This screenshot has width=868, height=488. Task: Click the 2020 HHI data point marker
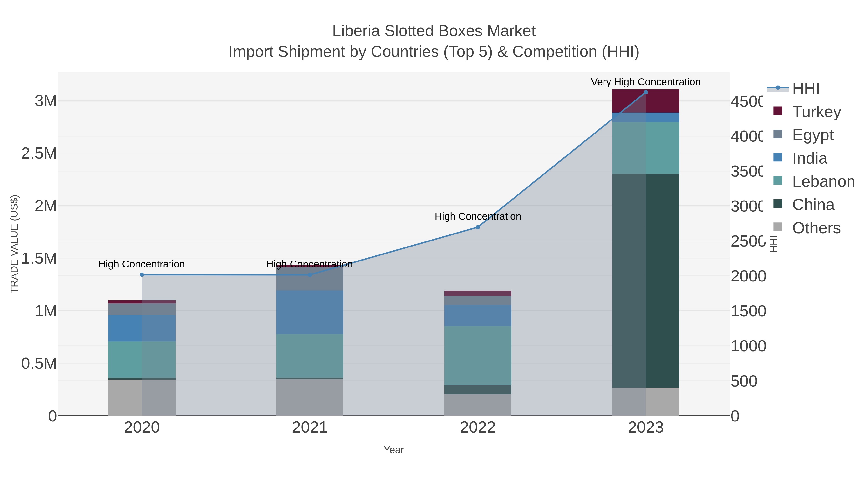(x=142, y=275)
